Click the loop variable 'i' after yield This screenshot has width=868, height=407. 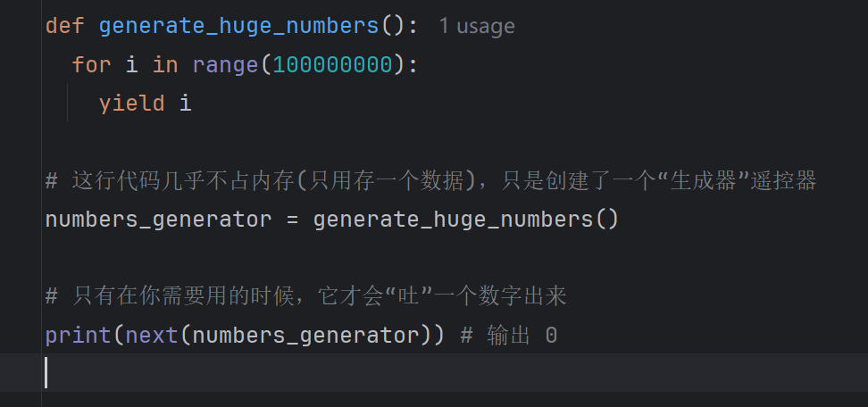click(186, 104)
